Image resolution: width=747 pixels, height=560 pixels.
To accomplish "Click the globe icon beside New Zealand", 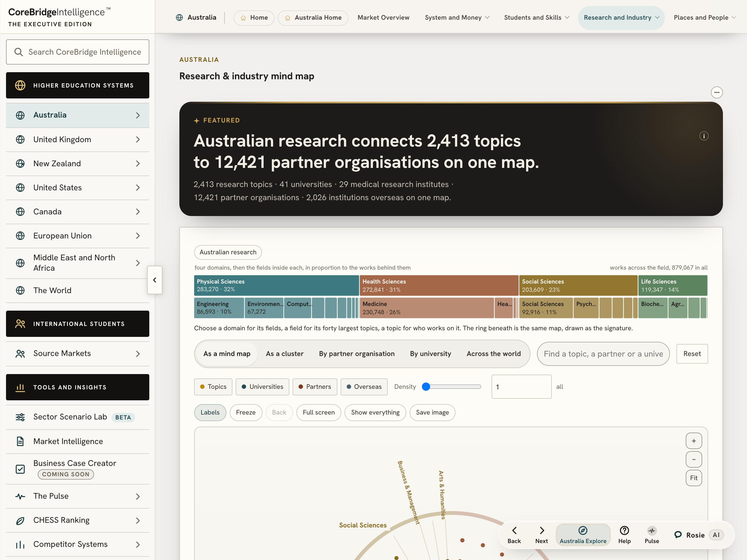I will [20, 164].
